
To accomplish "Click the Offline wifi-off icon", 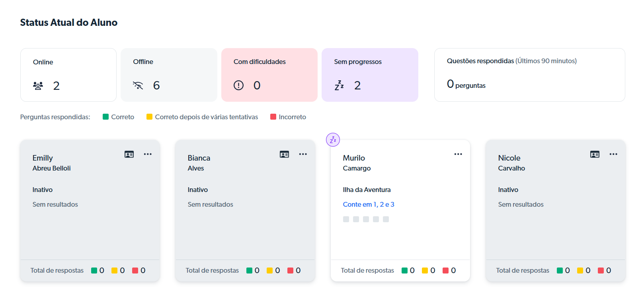I will click(138, 85).
